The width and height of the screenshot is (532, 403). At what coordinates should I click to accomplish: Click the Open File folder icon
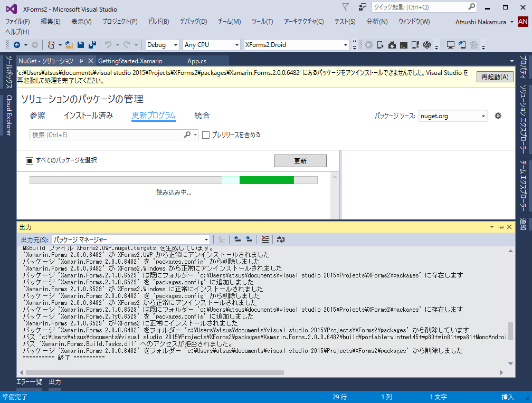pyautogui.click(x=69, y=45)
